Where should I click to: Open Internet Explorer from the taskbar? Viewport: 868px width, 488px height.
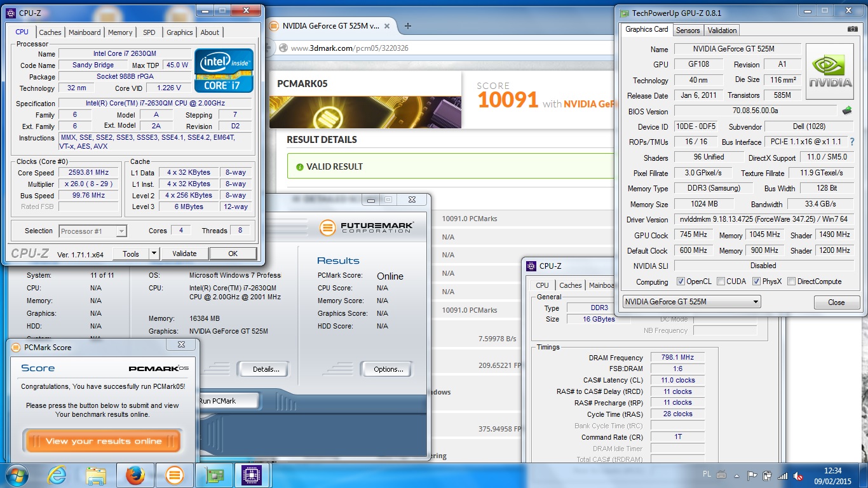pos(57,475)
